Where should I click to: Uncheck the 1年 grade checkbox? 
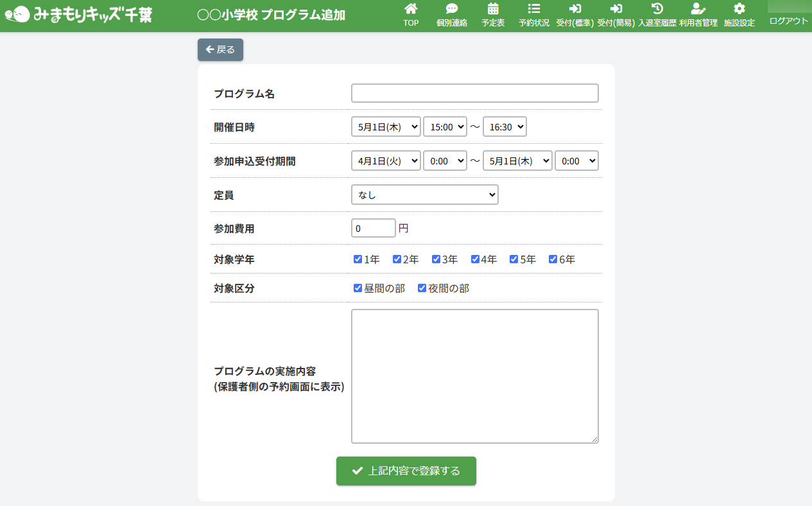pyautogui.click(x=358, y=259)
